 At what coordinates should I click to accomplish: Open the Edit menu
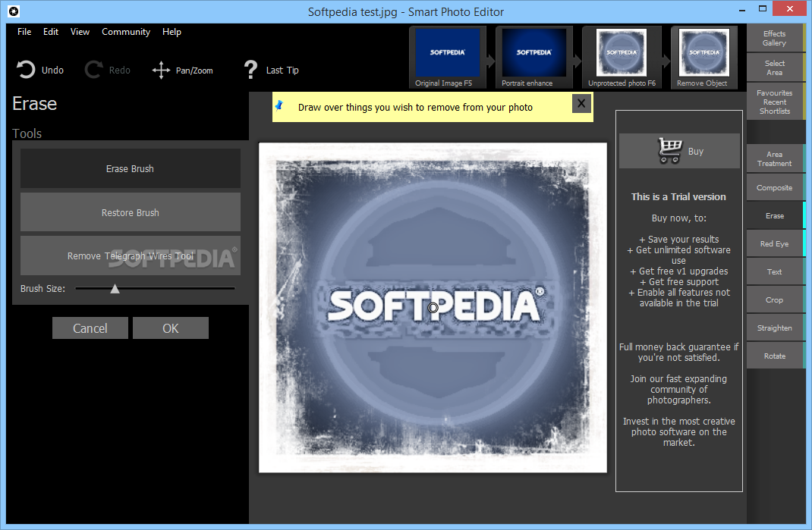(51, 32)
